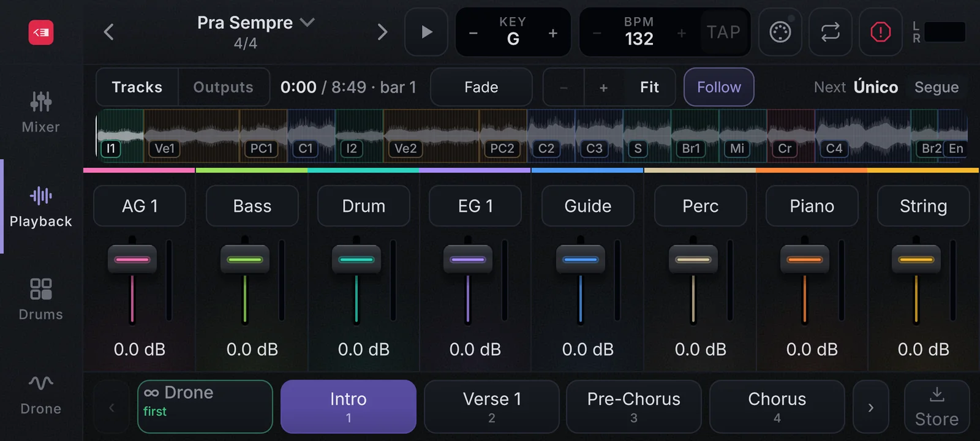Select the Intro section pad
Image resolution: width=980 pixels, height=441 pixels.
pyautogui.click(x=349, y=407)
